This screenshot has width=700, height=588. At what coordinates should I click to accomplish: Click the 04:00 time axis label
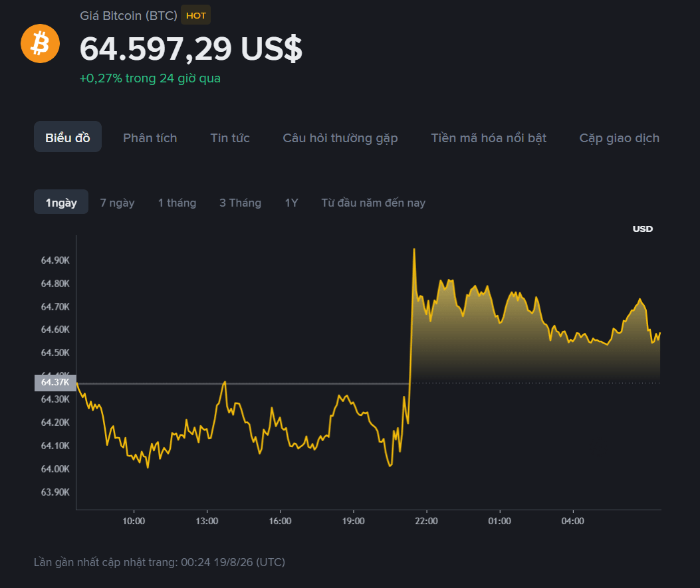click(x=573, y=521)
